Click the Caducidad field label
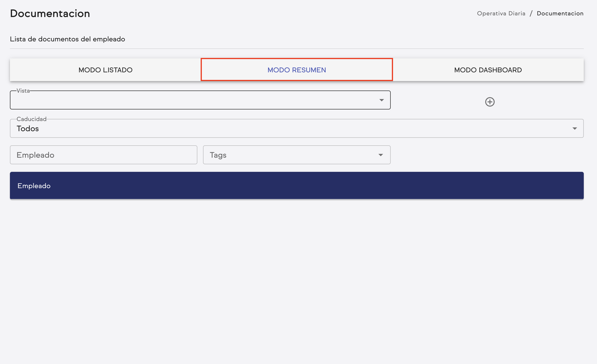This screenshot has width=597, height=364. 31,119
